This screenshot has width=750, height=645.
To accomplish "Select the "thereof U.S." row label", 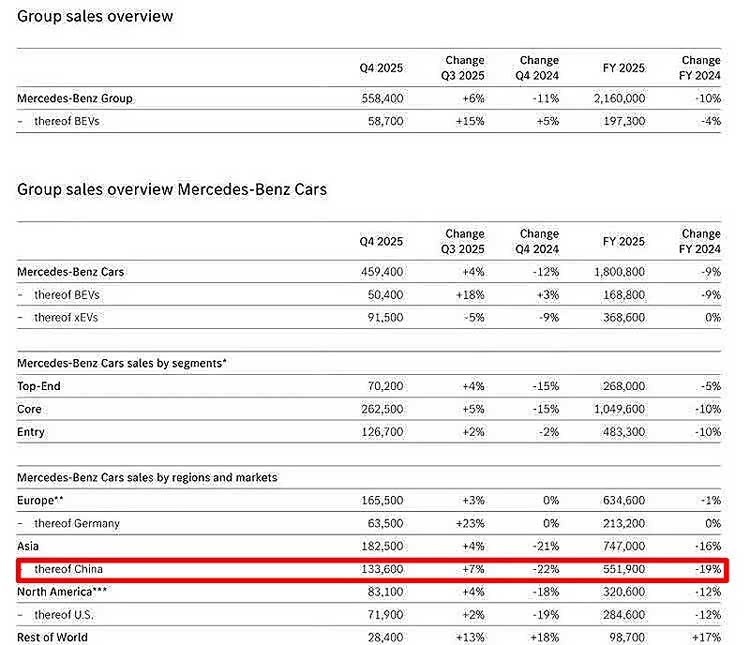I will 65,614.
